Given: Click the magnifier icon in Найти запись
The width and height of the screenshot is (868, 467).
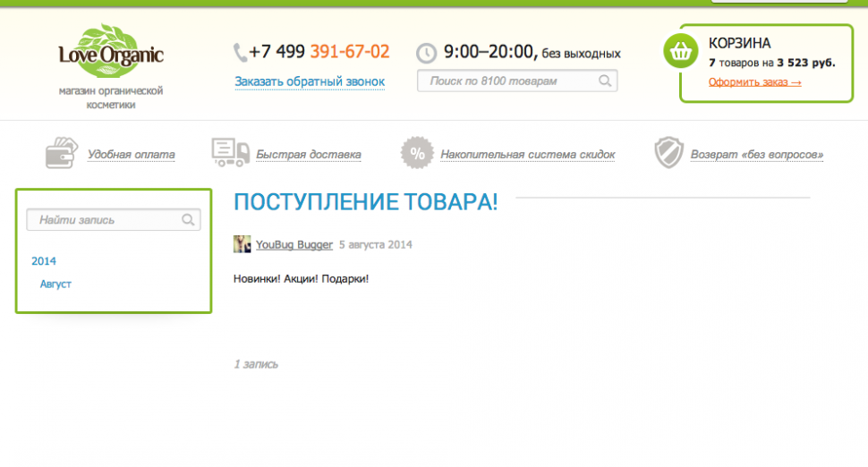Looking at the screenshot, I should coord(188,220).
